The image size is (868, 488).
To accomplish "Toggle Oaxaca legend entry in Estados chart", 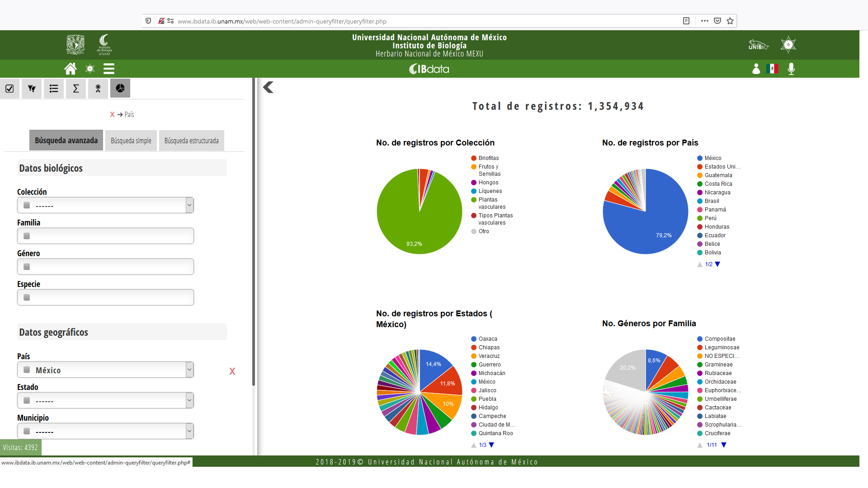I will click(x=487, y=339).
